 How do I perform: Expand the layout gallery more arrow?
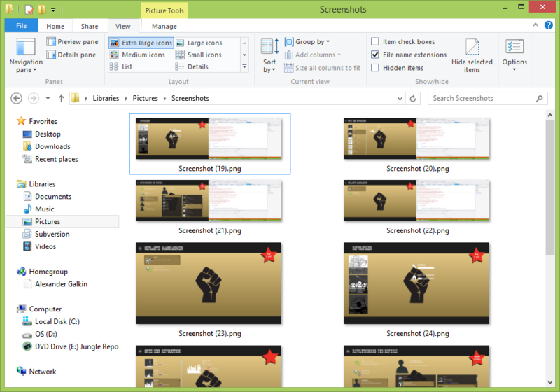[244, 66]
